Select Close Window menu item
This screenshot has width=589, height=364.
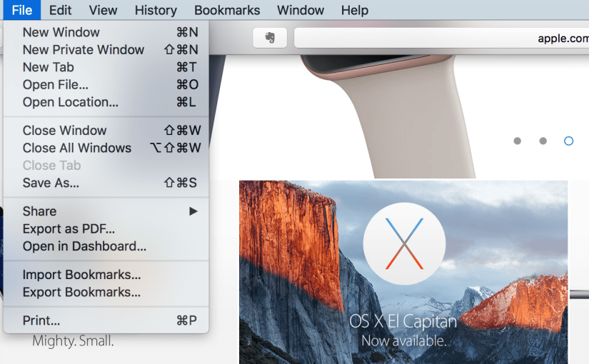coord(106,131)
